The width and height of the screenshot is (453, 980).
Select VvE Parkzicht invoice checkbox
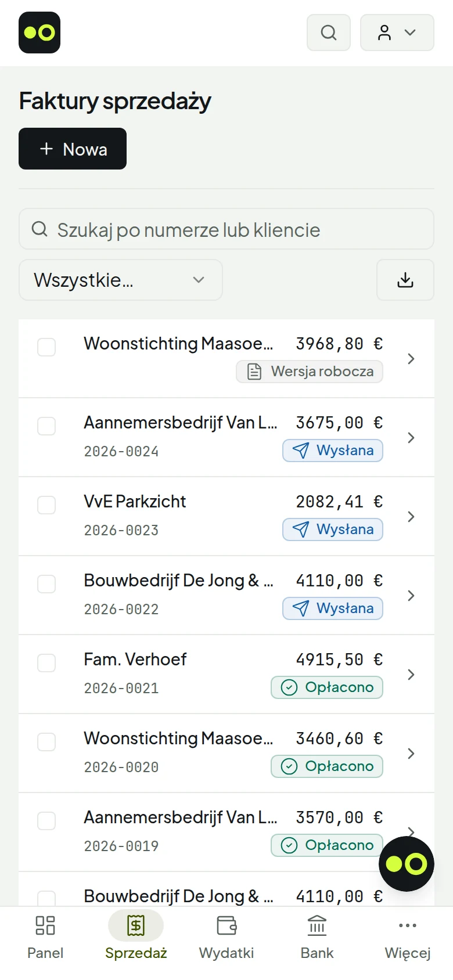(46, 505)
